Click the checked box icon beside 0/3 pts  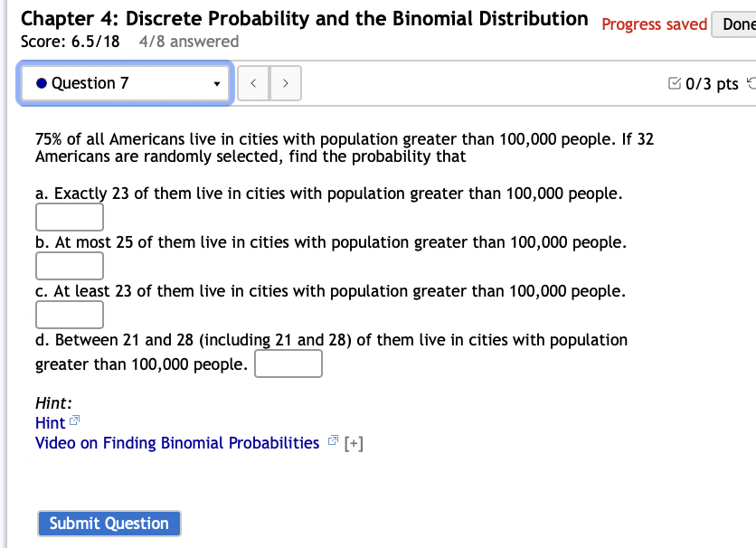pyautogui.click(x=675, y=82)
